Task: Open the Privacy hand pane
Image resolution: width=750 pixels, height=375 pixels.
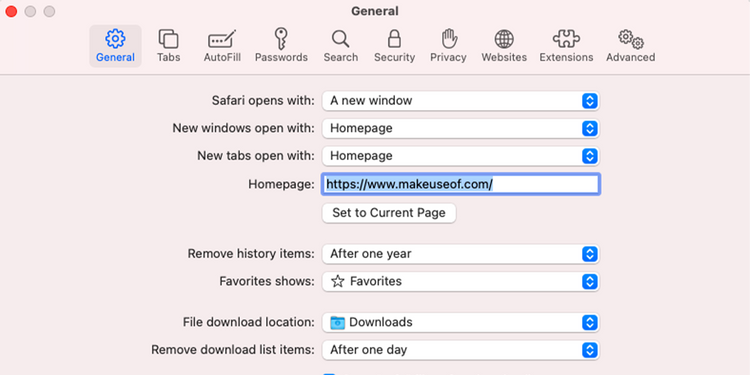Action: tap(448, 46)
